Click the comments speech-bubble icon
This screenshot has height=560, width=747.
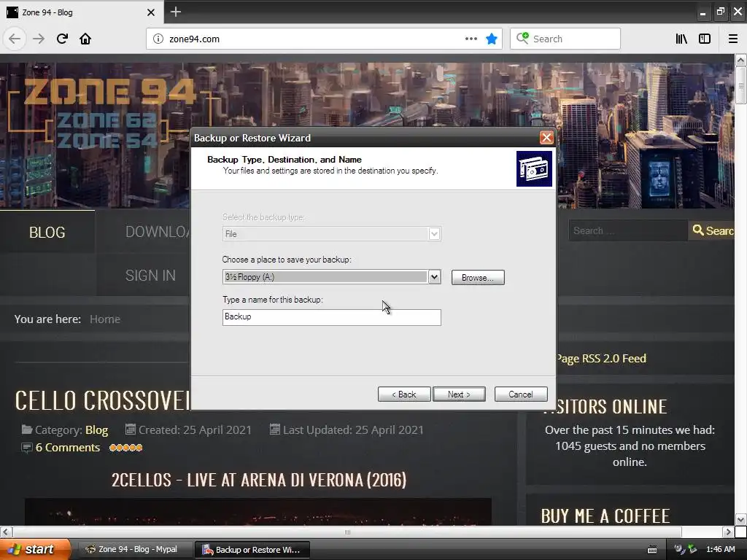pos(27,448)
